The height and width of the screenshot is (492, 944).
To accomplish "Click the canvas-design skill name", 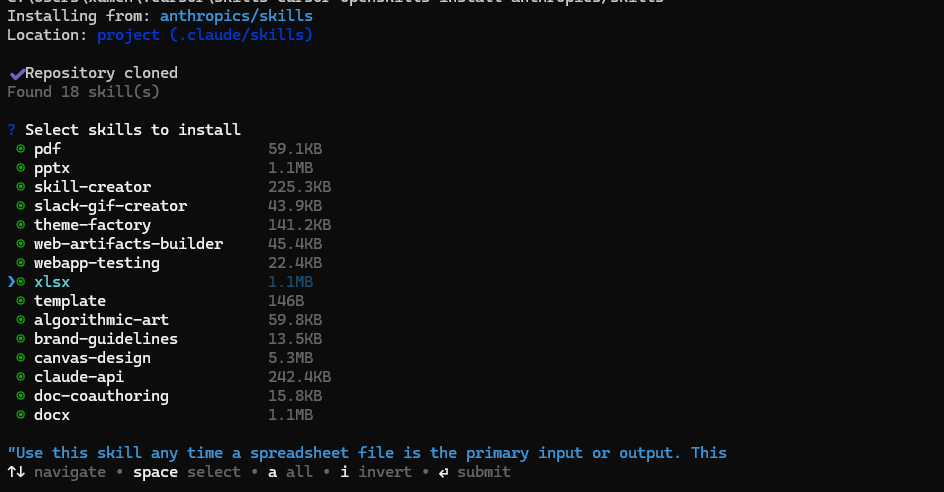I will coord(92,358).
